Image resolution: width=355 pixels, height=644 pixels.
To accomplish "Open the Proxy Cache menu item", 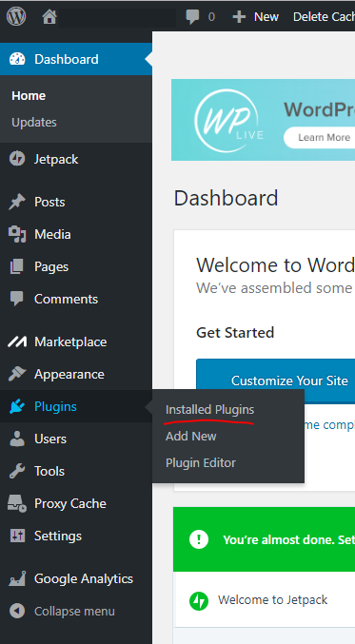I will coord(76,503).
